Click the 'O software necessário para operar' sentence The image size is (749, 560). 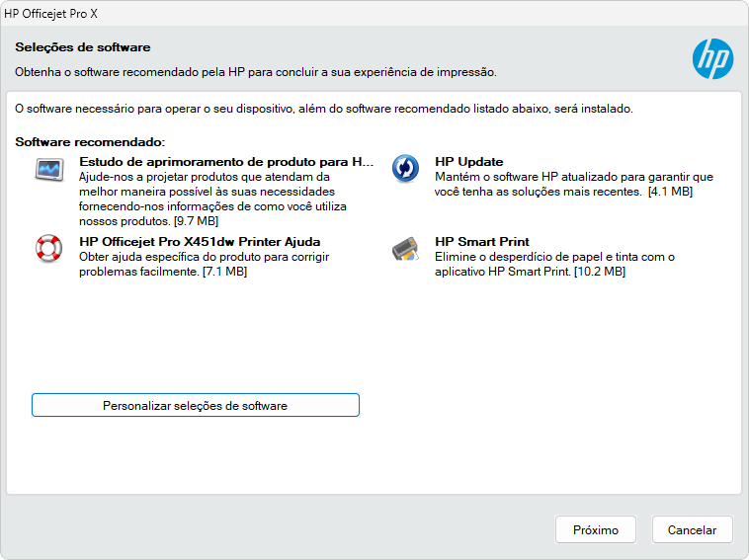pos(324,109)
